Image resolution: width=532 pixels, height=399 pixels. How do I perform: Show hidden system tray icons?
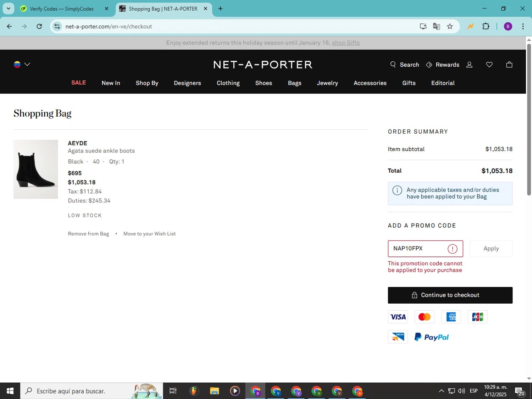coord(441,391)
